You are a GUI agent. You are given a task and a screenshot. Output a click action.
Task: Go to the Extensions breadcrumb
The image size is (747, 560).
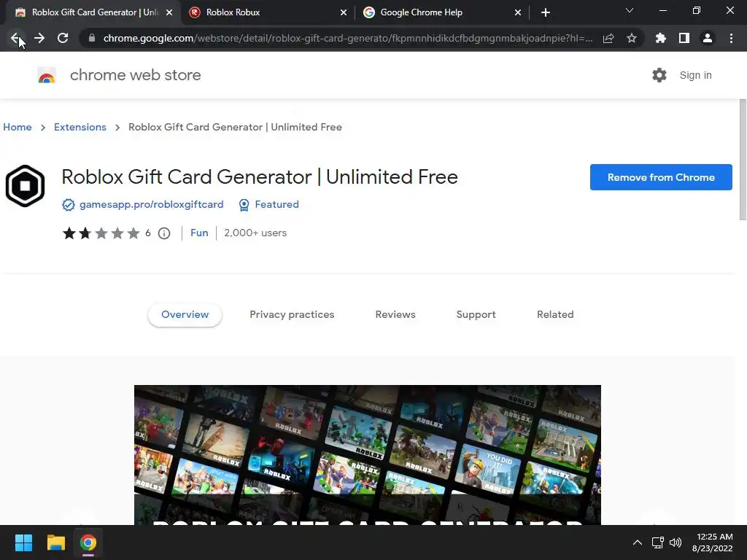(x=80, y=127)
